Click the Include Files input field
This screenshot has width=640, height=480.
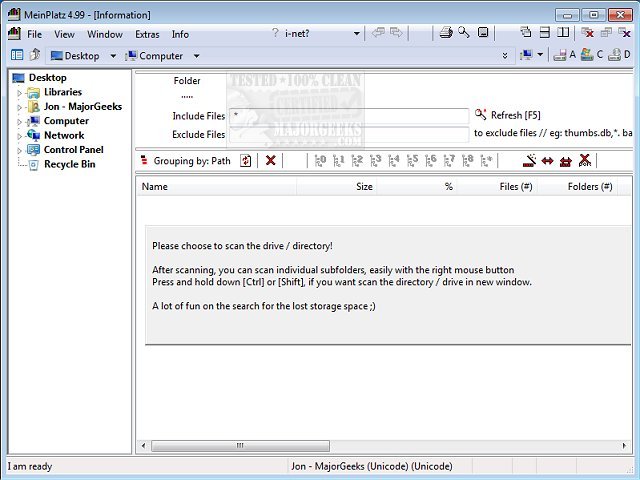[348, 116]
